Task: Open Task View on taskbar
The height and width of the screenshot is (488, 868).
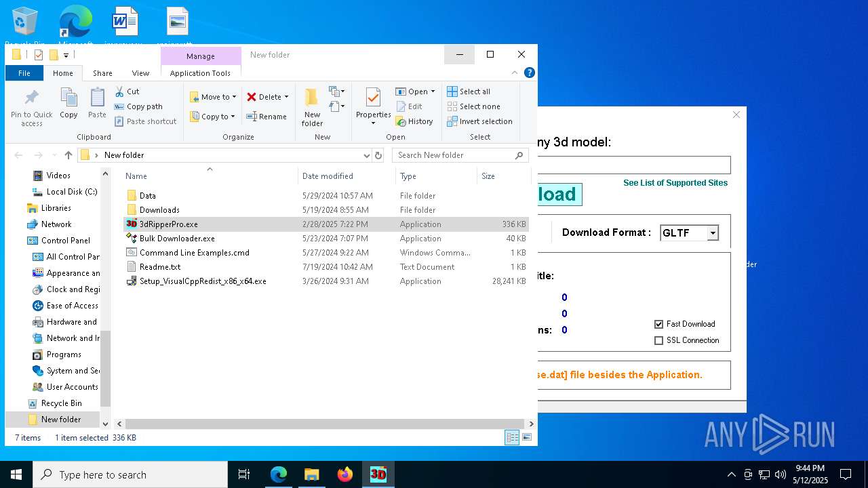Action: [244, 474]
